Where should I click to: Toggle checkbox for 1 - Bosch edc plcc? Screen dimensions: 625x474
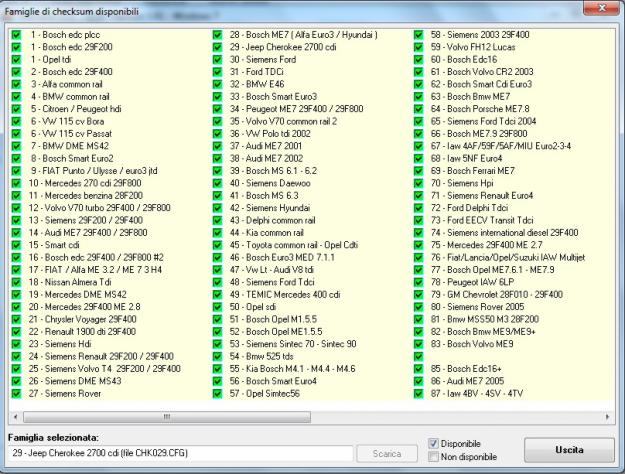pyautogui.click(x=16, y=35)
